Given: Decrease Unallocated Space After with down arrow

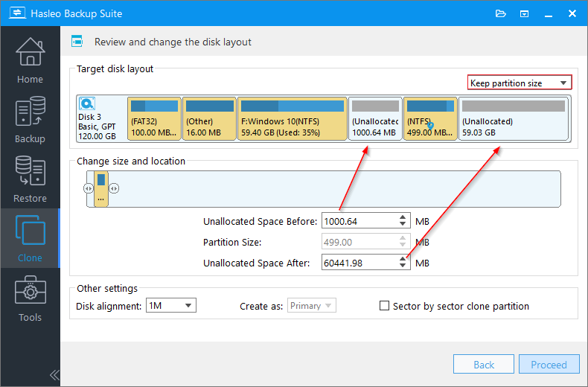Looking at the screenshot, I should coord(403,266).
